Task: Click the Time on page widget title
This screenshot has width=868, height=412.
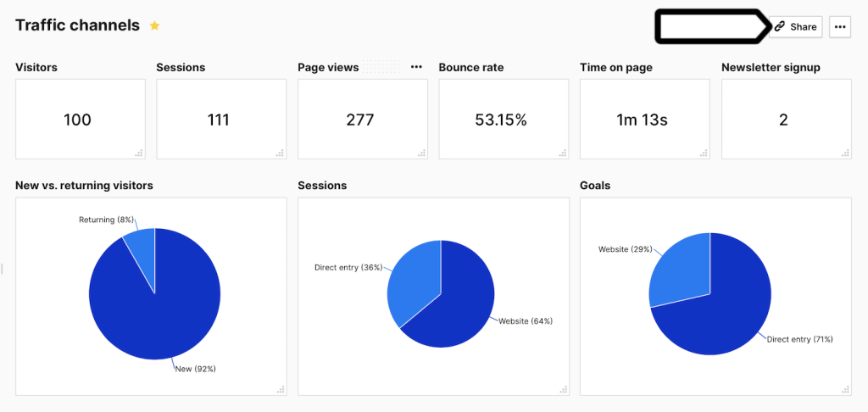Action: [616, 68]
